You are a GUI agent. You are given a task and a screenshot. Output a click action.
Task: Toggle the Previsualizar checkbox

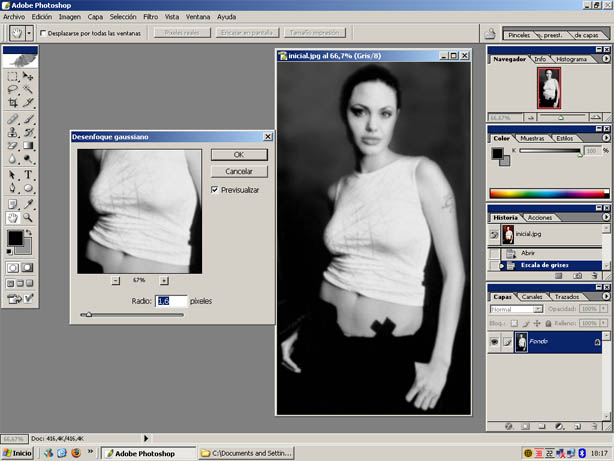215,189
